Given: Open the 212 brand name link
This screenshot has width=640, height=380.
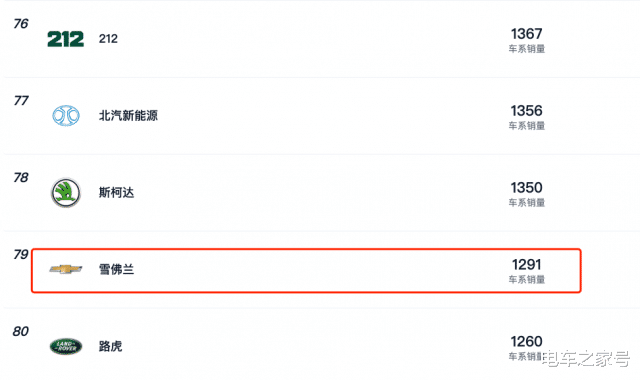Looking at the screenshot, I should tap(108, 39).
